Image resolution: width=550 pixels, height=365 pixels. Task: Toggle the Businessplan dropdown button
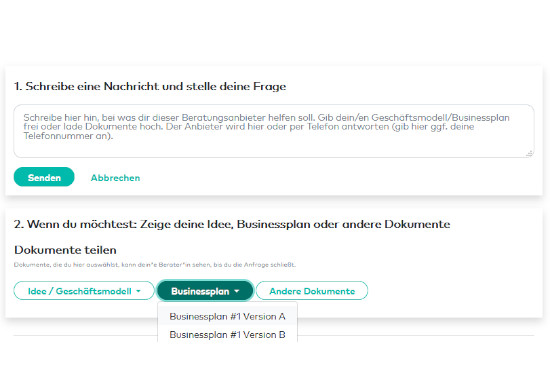coord(205,291)
